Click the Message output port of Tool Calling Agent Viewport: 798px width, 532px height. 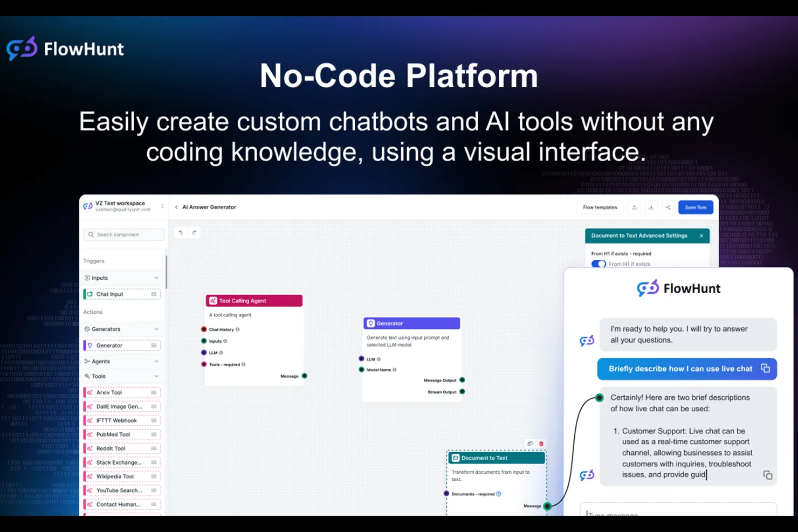point(305,376)
